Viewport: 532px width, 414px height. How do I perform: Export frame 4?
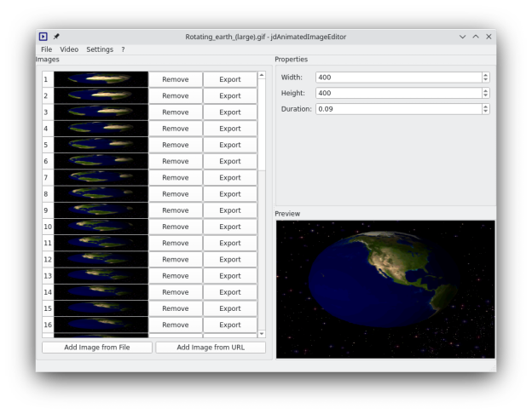(230, 129)
